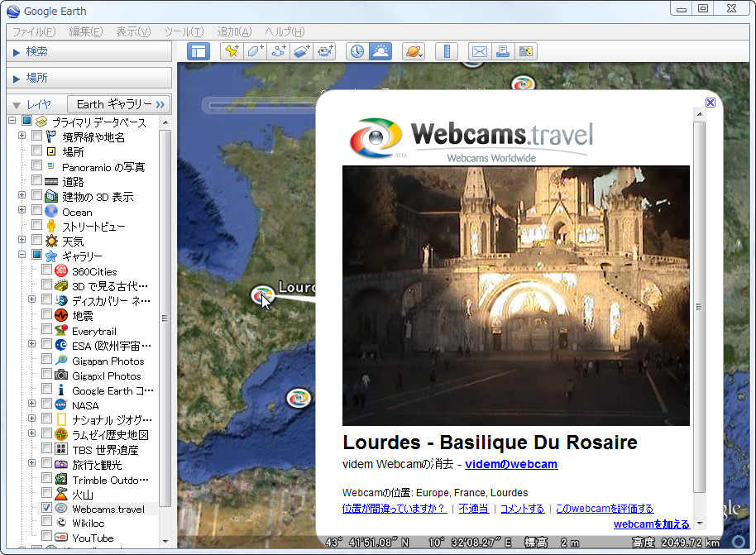
Task: Expand the NASA layer group
Action: point(34,405)
